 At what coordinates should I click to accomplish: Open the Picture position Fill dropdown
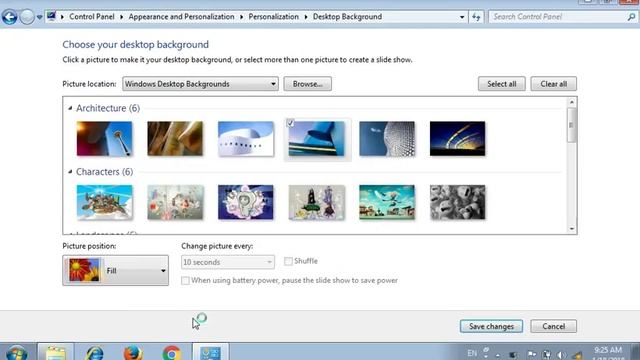(x=116, y=271)
